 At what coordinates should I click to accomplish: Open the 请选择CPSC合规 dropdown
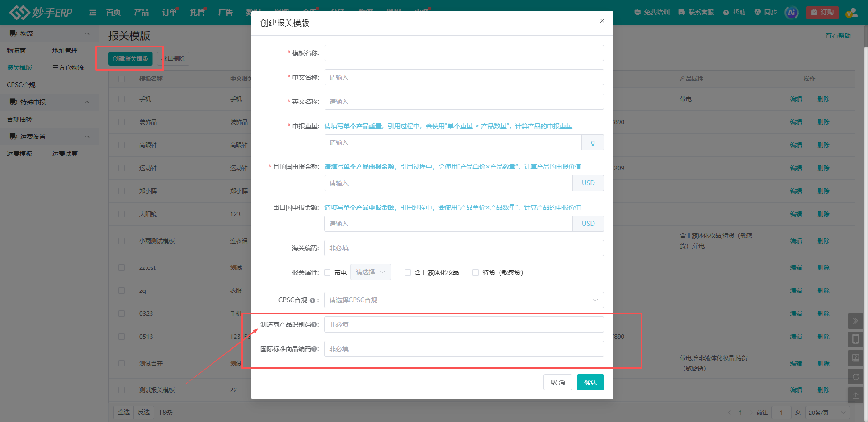[x=464, y=300]
